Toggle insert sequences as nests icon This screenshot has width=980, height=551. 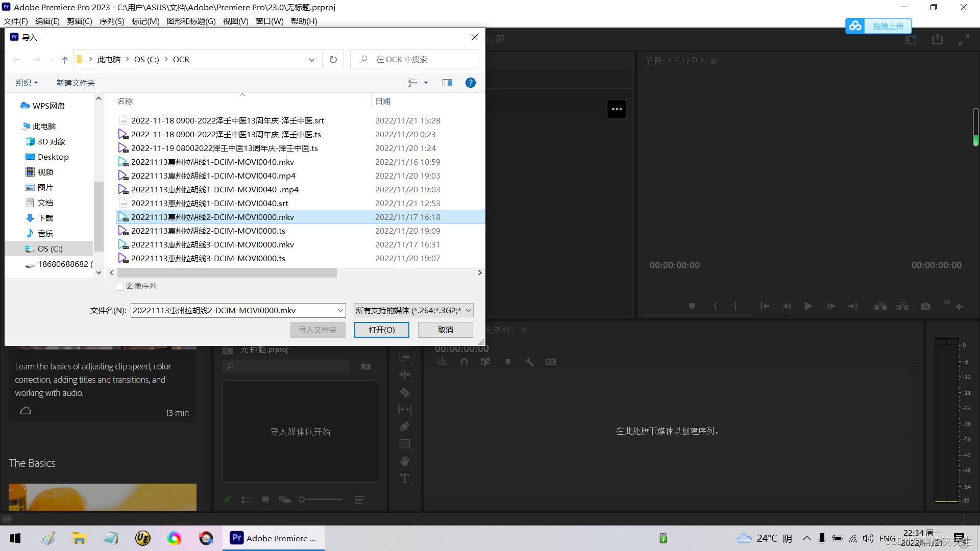(442, 362)
